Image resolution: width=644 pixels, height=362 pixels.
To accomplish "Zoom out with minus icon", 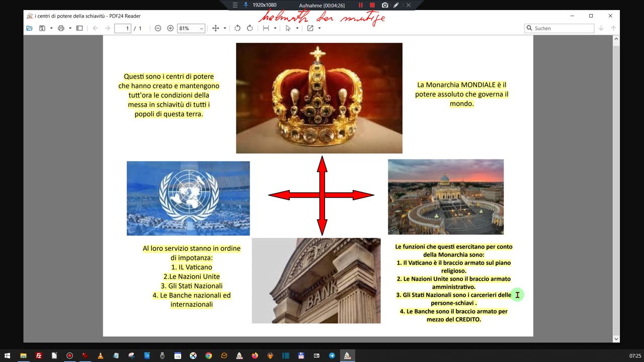I will [158, 28].
